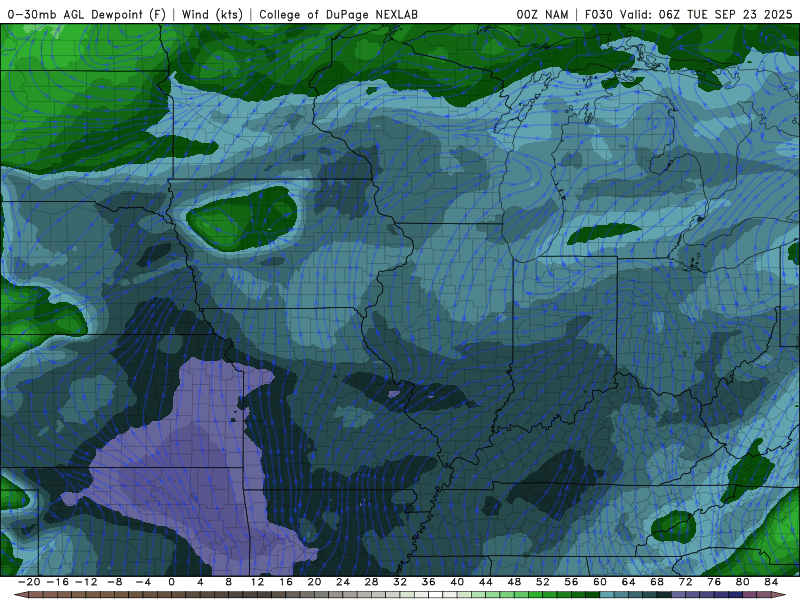The height and width of the screenshot is (600, 800).
Task: Click the -12 label on the dewpoint scale
Action: pos(86,582)
